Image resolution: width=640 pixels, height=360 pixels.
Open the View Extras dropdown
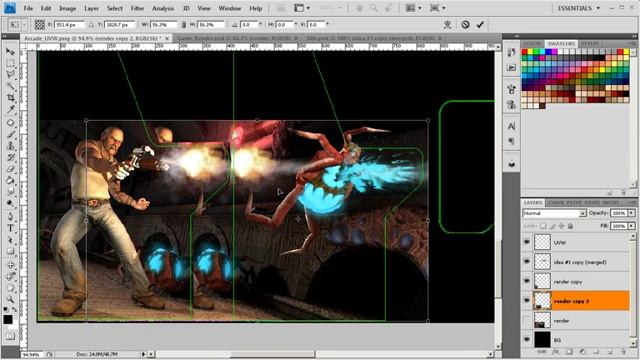pyautogui.click(x=302, y=8)
